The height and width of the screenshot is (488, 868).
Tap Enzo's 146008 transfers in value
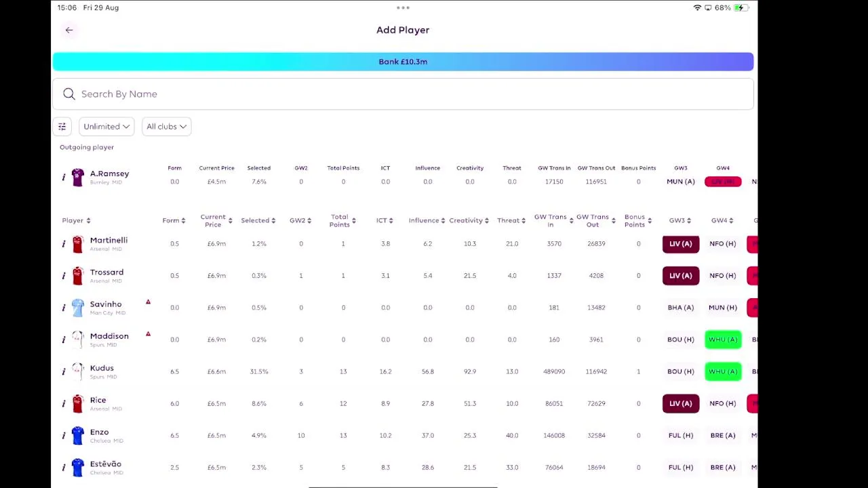[x=554, y=436]
